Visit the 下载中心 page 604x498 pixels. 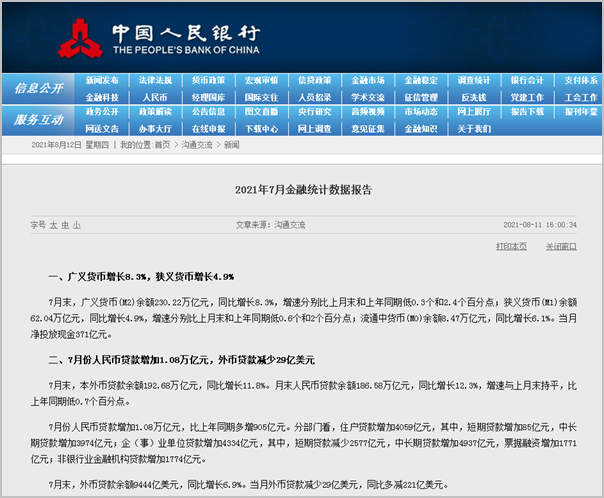coord(261,128)
